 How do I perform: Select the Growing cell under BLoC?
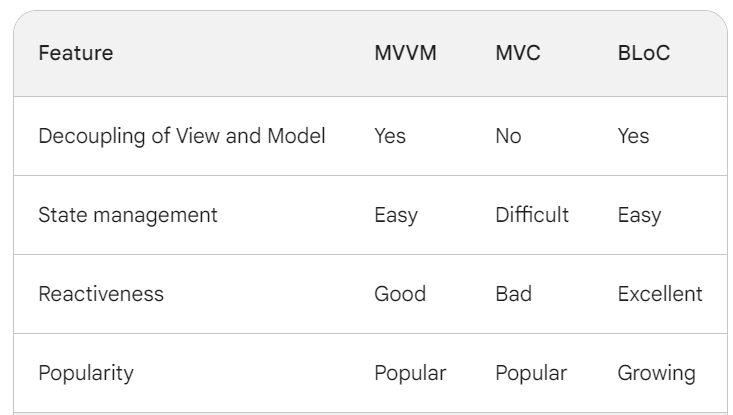click(x=657, y=373)
